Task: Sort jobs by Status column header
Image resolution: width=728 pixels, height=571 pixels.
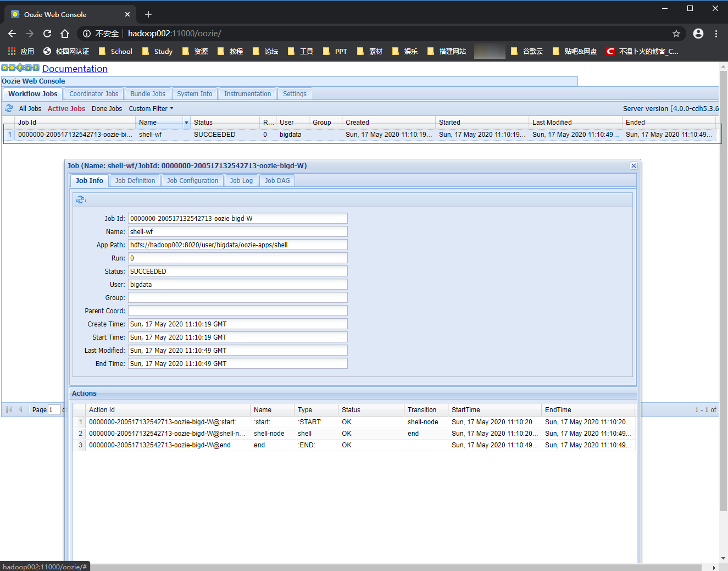Action: pos(225,122)
